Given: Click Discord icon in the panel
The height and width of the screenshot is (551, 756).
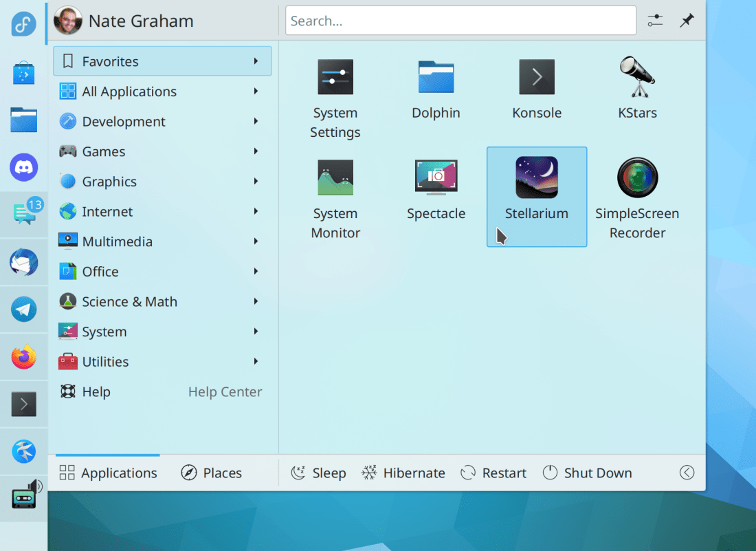Looking at the screenshot, I should tap(24, 167).
